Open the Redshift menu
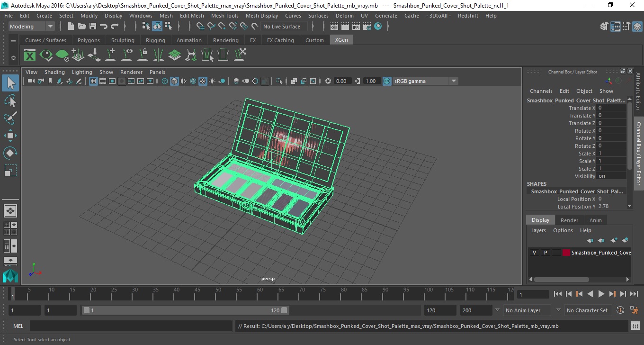 point(468,16)
